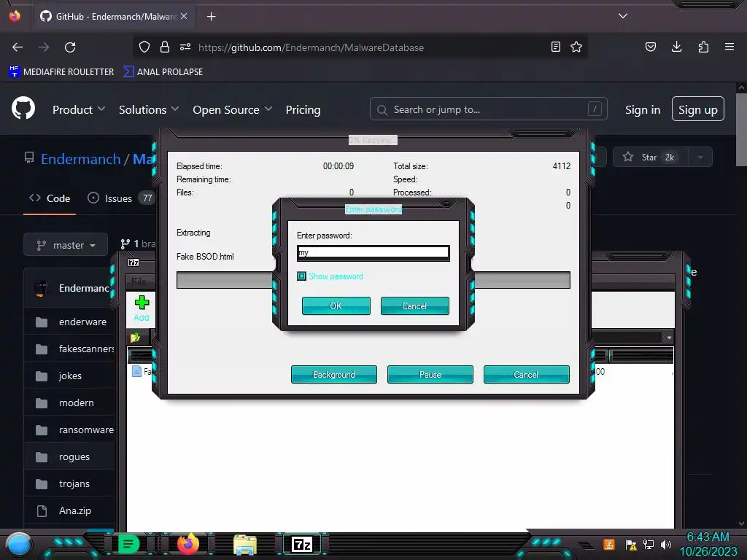
Task: Click the network tray icon
Action: 649,544
